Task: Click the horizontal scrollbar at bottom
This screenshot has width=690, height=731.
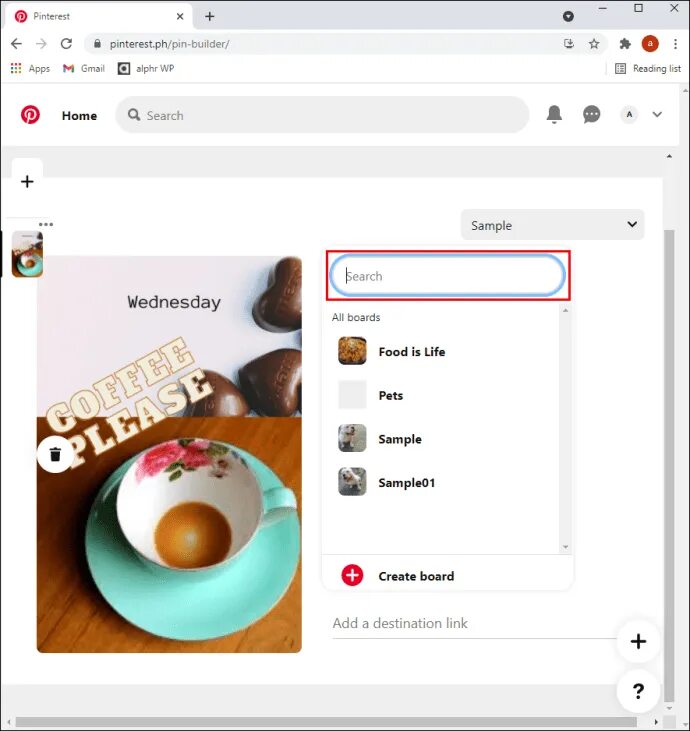Action: [x=326, y=722]
